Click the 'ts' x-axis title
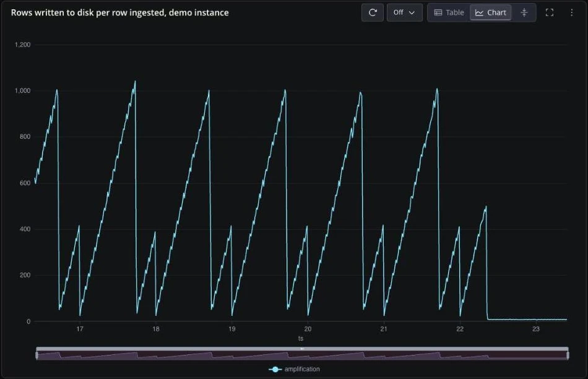This screenshot has width=588, height=379. (x=301, y=339)
